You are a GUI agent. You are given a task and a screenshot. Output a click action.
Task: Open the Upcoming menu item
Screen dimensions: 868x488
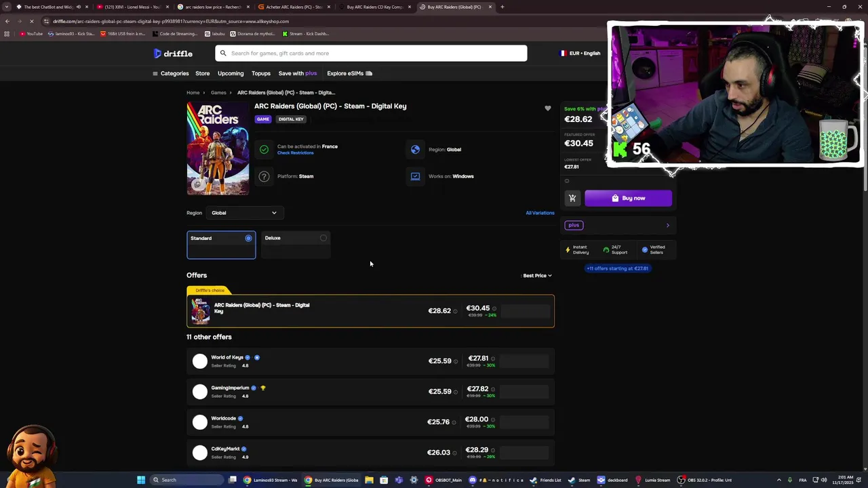231,73
